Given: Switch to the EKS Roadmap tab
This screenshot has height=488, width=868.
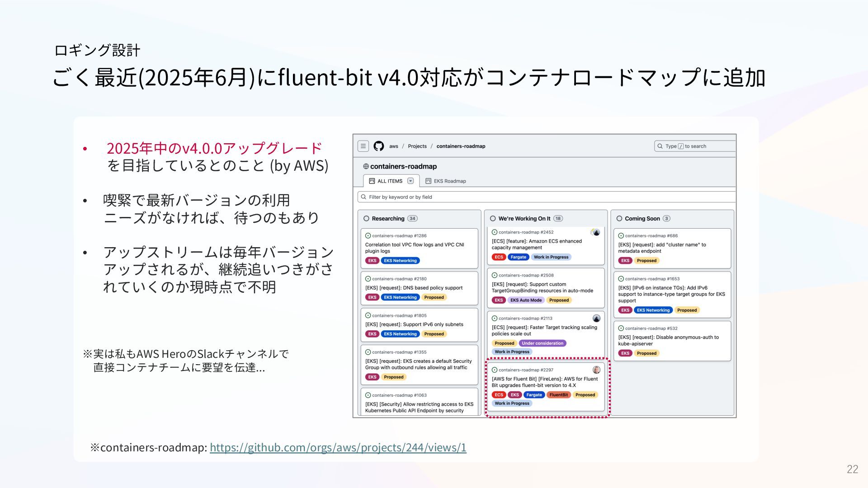Looking at the screenshot, I should click(446, 181).
